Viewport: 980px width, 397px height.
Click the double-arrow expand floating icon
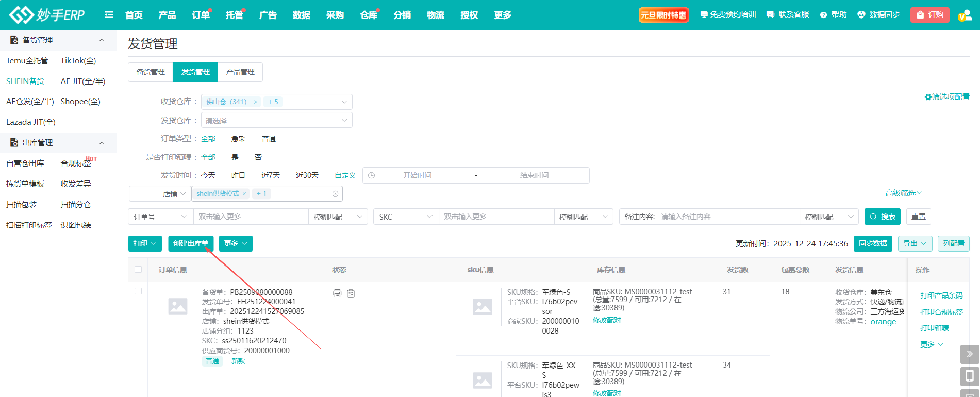click(969, 354)
